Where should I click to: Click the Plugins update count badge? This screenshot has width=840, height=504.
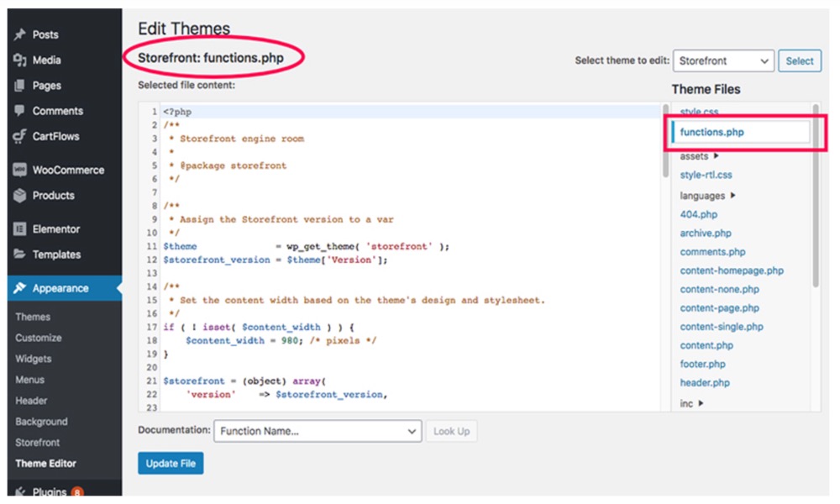click(77, 491)
